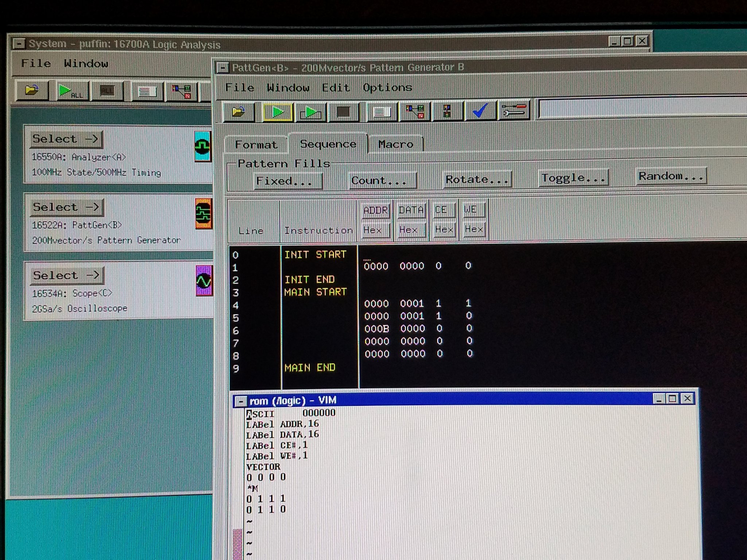
Task: Click DATA value 0001 on line 4
Action: [x=412, y=303]
